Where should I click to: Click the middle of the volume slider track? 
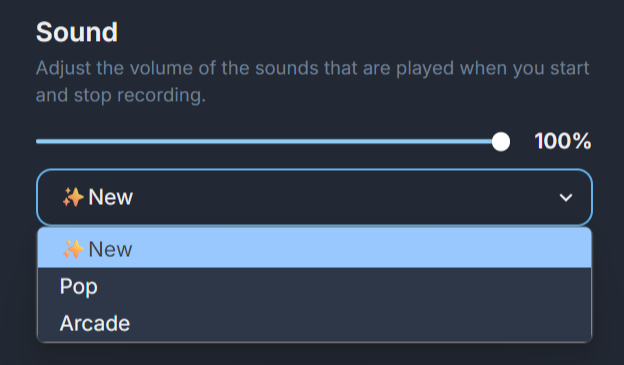(269, 141)
